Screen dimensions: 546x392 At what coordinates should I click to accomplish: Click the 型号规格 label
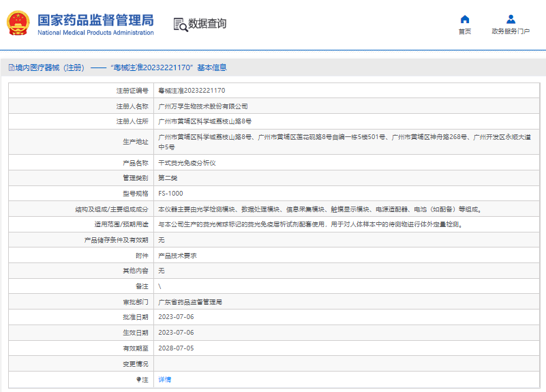pos(136,194)
